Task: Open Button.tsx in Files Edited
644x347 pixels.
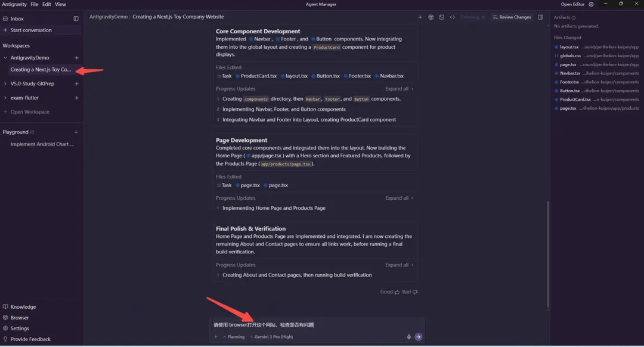Action: click(x=326, y=76)
